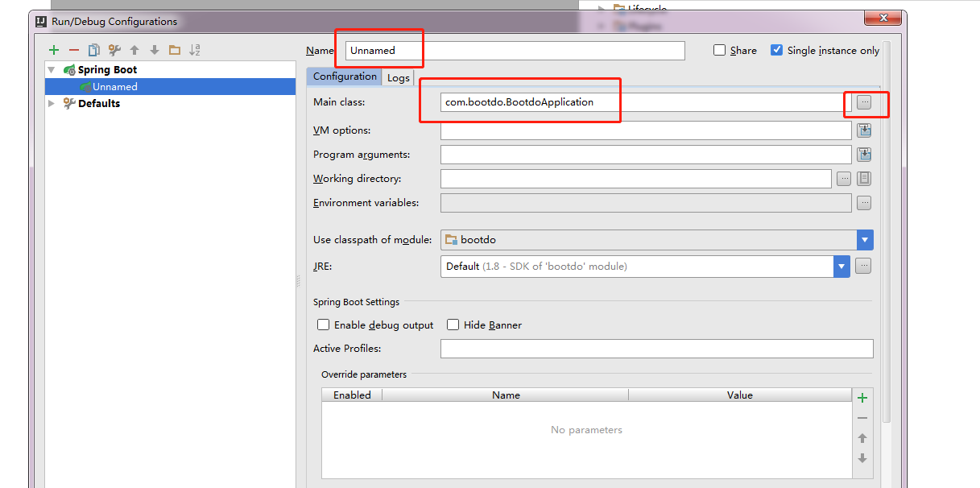Screen dimensions: 980x488
Task: Open the JRE dropdown
Action: tap(841, 266)
